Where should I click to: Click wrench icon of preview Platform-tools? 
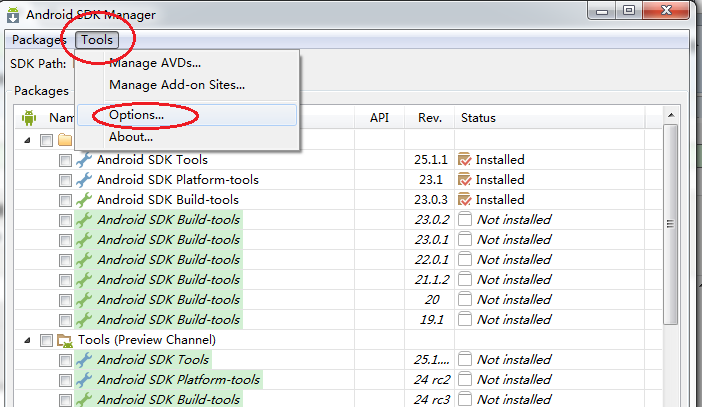click(84, 380)
